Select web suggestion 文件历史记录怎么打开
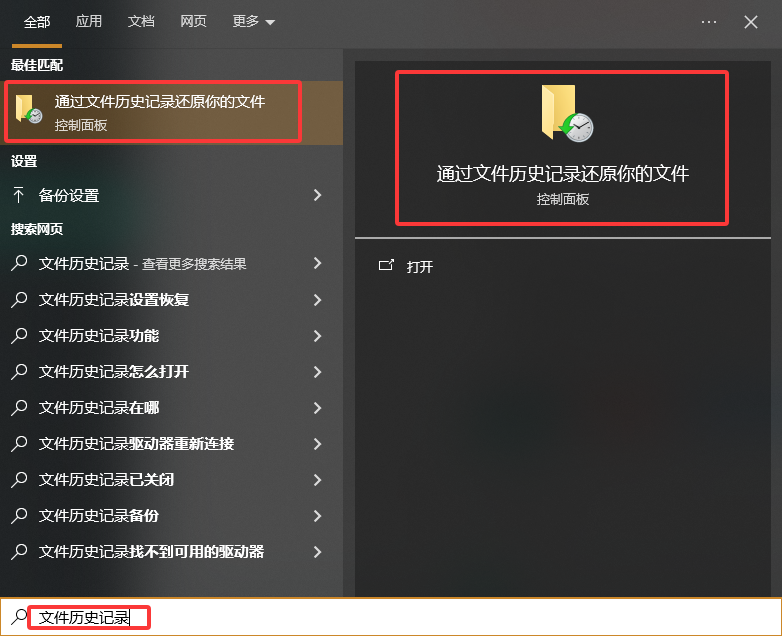 [x=172, y=372]
